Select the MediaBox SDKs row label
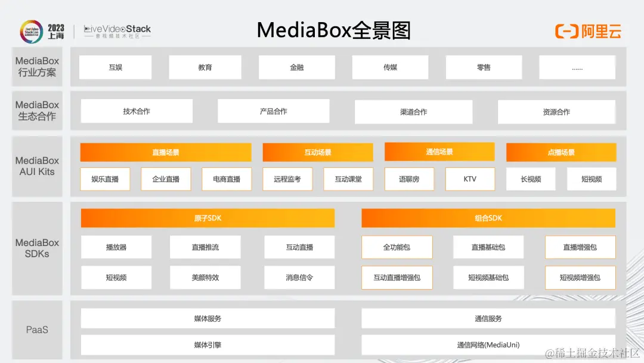The width and height of the screenshot is (644, 363). [x=37, y=248]
